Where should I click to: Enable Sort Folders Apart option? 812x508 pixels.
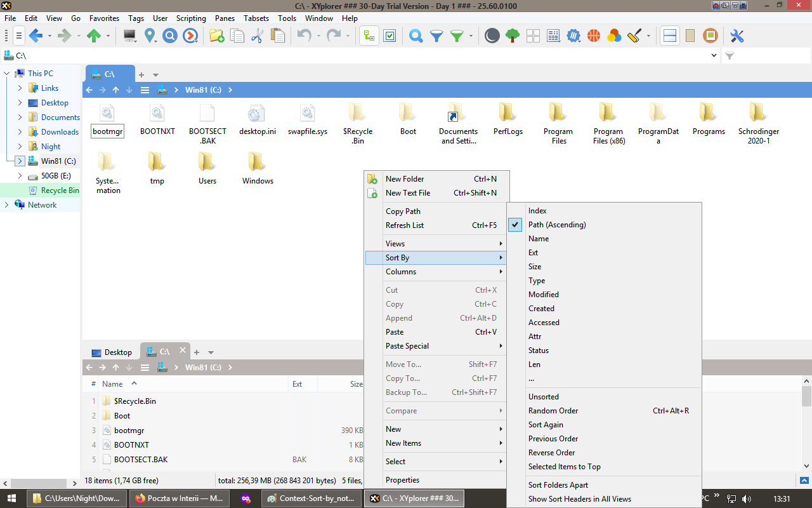click(x=558, y=485)
